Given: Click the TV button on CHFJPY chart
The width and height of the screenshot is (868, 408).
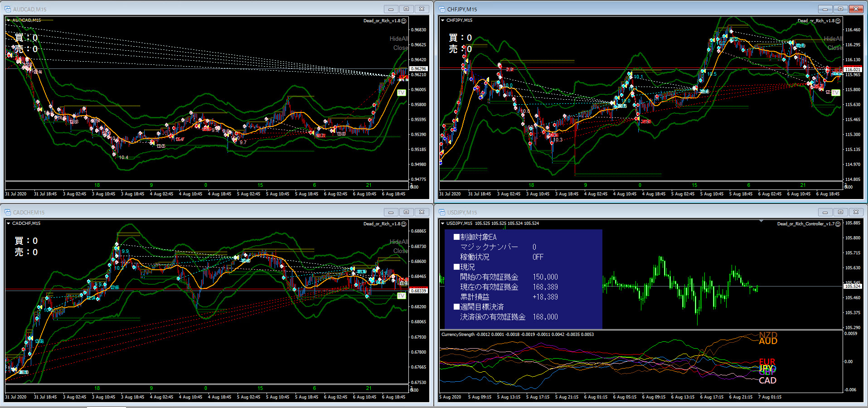Looking at the screenshot, I should [x=835, y=93].
